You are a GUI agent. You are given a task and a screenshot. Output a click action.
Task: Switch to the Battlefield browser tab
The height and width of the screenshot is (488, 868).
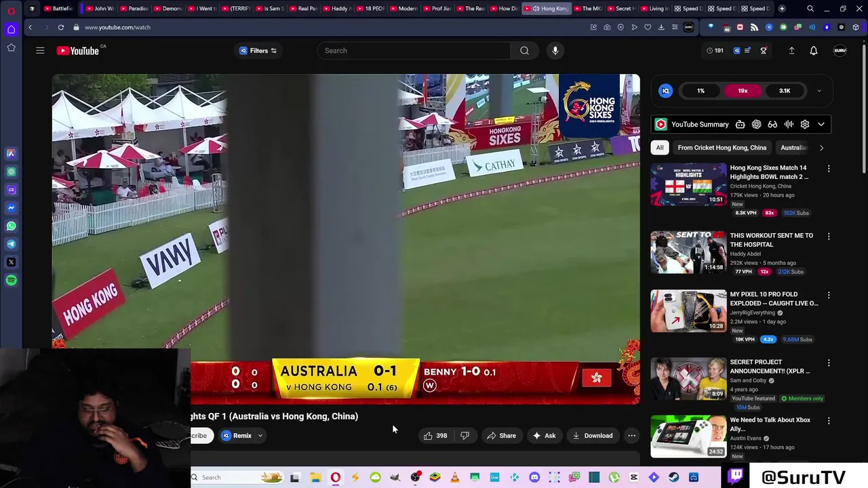58,9
